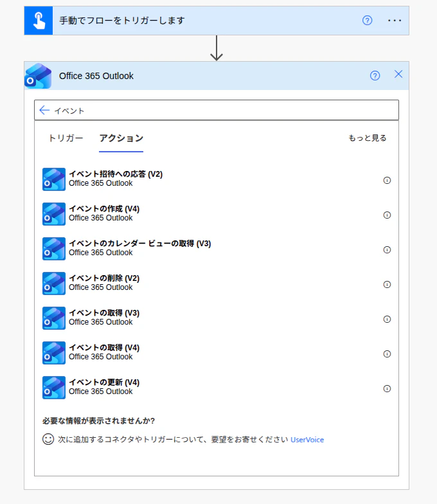Select action イベントの取得 (V4)

(x=217, y=352)
